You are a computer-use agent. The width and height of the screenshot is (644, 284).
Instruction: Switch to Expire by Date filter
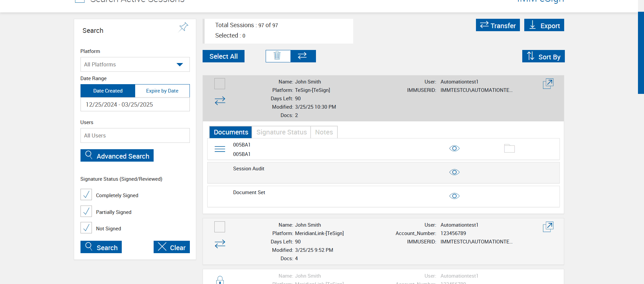(162, 91)
